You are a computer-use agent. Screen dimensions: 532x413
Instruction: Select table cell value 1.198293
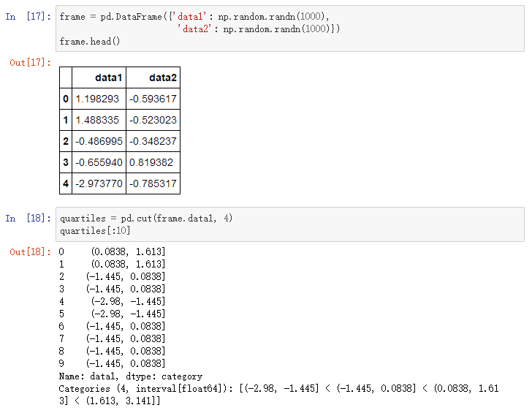(x=99, y=99)
